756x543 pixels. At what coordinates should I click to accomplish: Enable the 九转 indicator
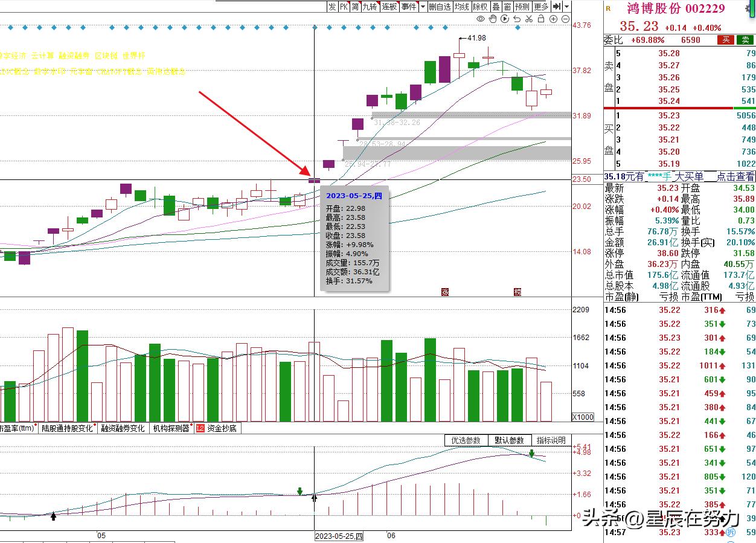(x=370, y=7)
